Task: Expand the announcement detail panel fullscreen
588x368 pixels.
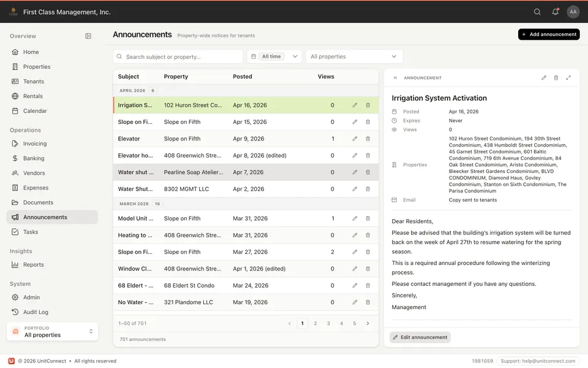Action: coord(568,78)
